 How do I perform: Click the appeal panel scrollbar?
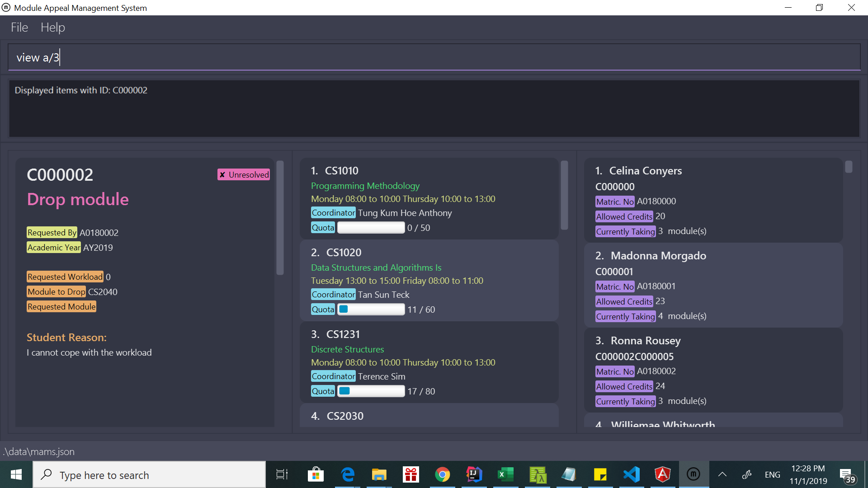[x=280, y=218]
